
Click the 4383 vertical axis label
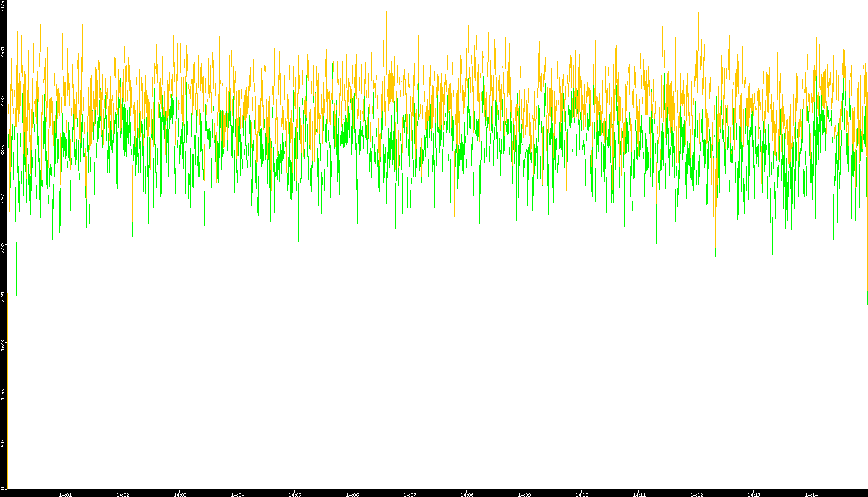point(3,100)
